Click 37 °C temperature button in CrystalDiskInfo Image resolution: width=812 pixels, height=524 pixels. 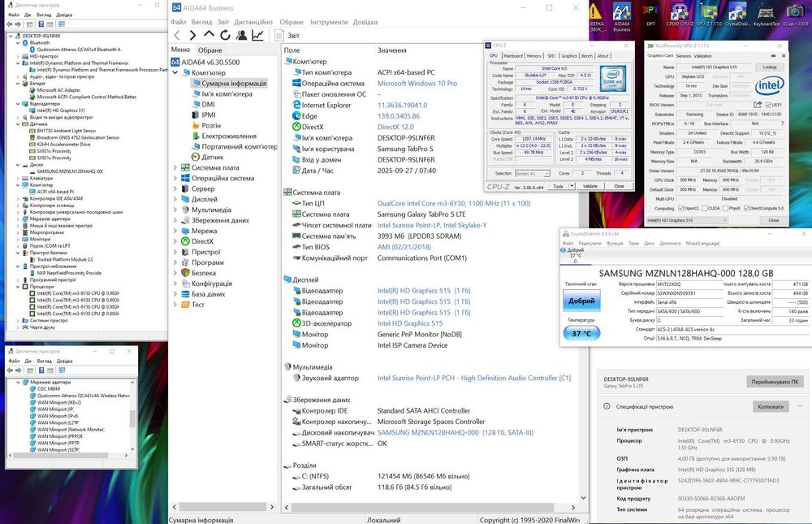(581, 333)
